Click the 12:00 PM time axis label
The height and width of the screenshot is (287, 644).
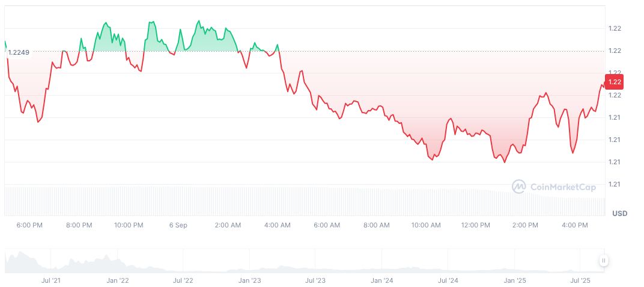point(475,225)
